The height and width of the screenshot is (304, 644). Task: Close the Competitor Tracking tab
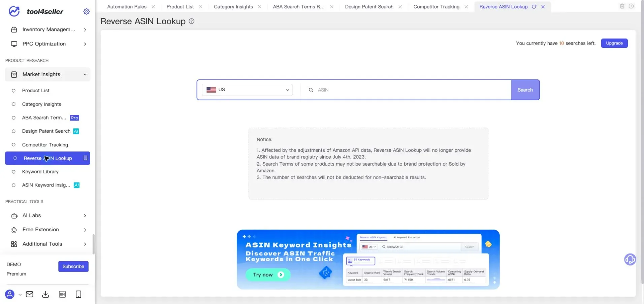click(466, 7)
